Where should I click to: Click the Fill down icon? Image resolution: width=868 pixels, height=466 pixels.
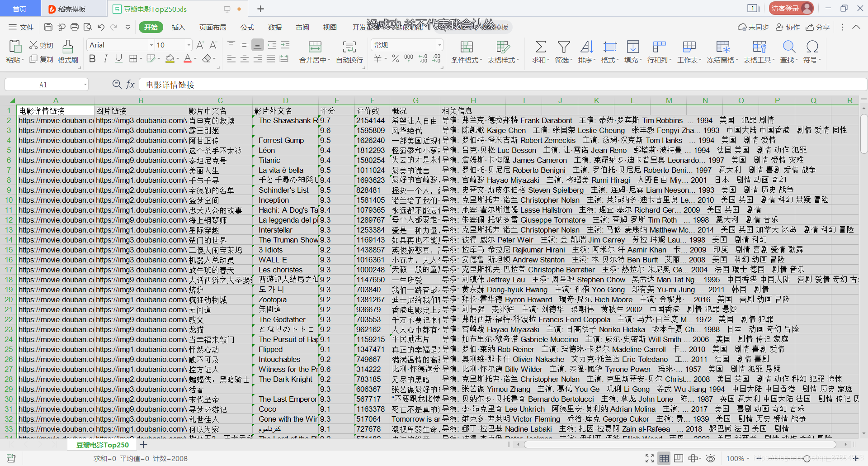[x=633, y=47]
